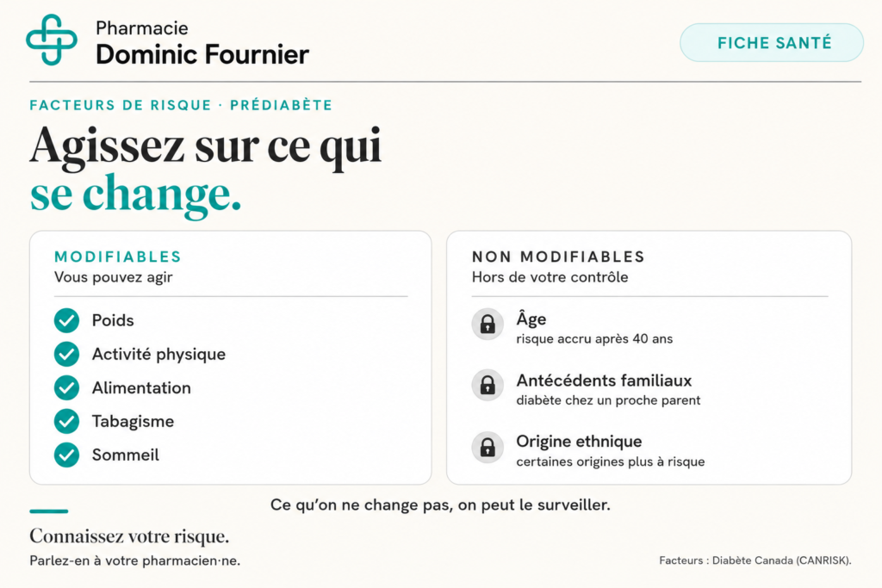The height and width of the screenshot is (588, 882).
Task: Click the Connaissez votre risque text
Action: click(129, 536)
